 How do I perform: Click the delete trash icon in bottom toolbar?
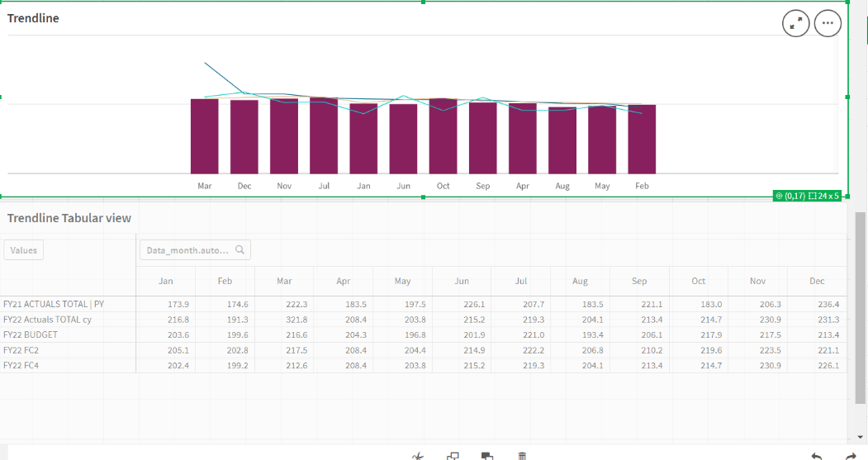[x=522, y=456]
